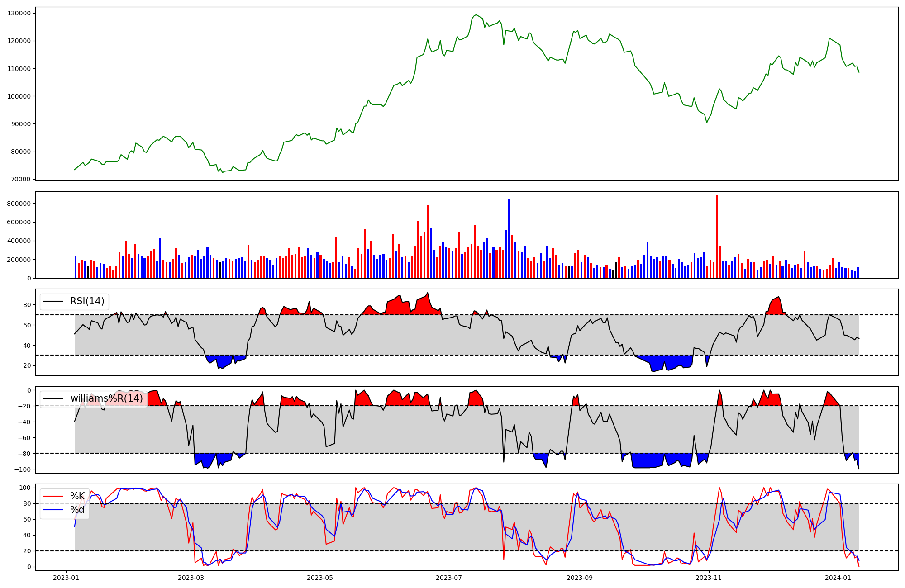Image resolution: width=905 pixels, height=588 pixels.
Task: Click the 2023-11 x-axis date label
Action: point(708,578)
